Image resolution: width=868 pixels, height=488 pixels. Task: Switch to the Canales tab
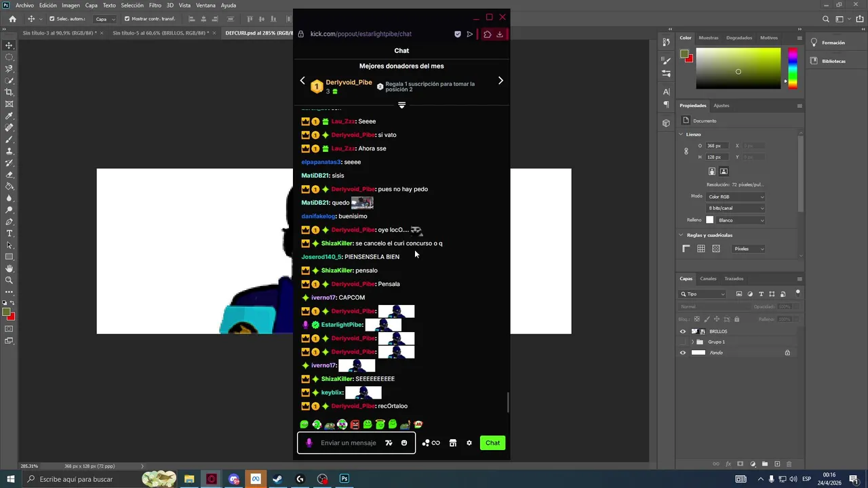click(708, 279)
